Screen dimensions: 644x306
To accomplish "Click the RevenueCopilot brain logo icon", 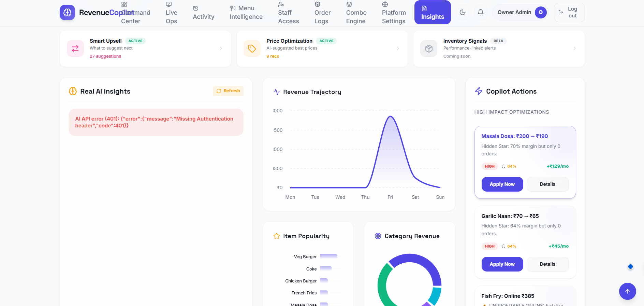I will point(67,13).
